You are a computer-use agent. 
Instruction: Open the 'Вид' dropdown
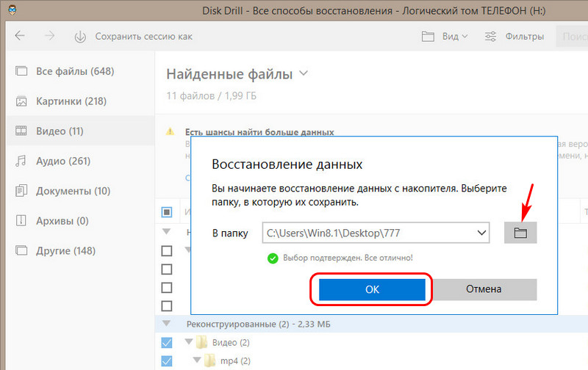(x=455, y=36)
